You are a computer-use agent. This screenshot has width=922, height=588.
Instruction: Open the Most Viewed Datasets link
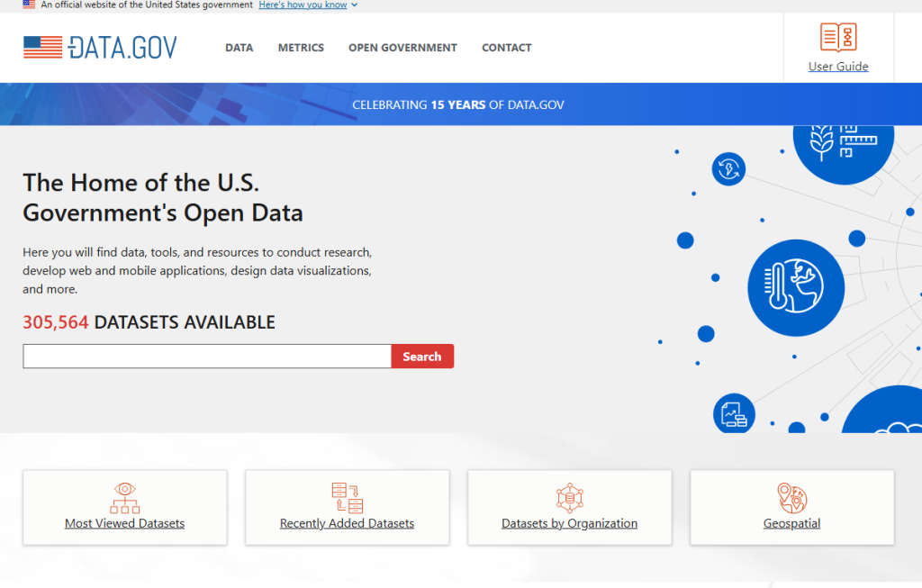(124, 523)
